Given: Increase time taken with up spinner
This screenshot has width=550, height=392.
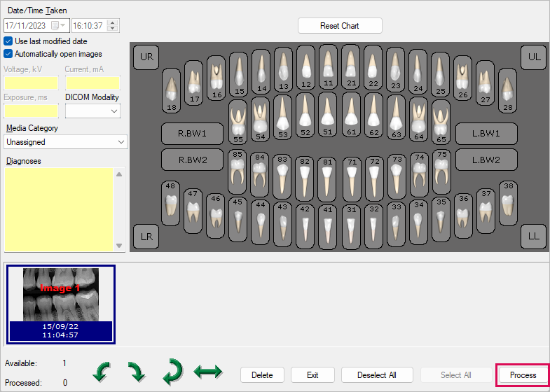Looking at the screenshot, I should pos(113,23).
